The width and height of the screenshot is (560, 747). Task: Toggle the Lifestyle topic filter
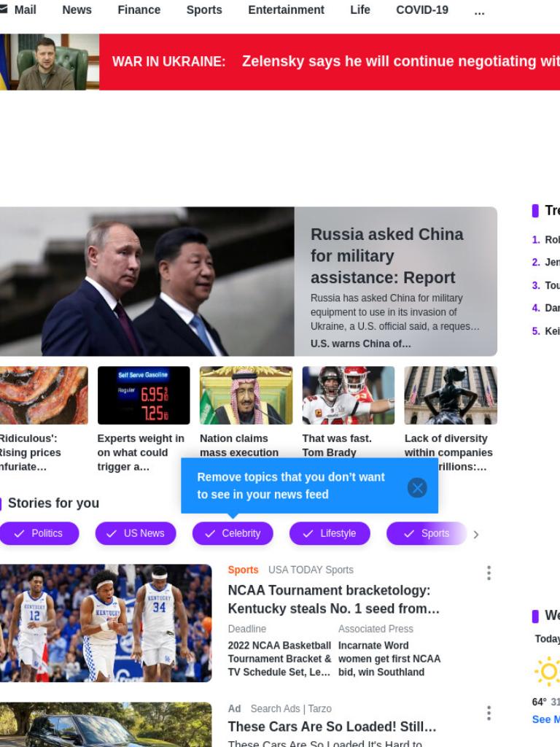[330, 533]
